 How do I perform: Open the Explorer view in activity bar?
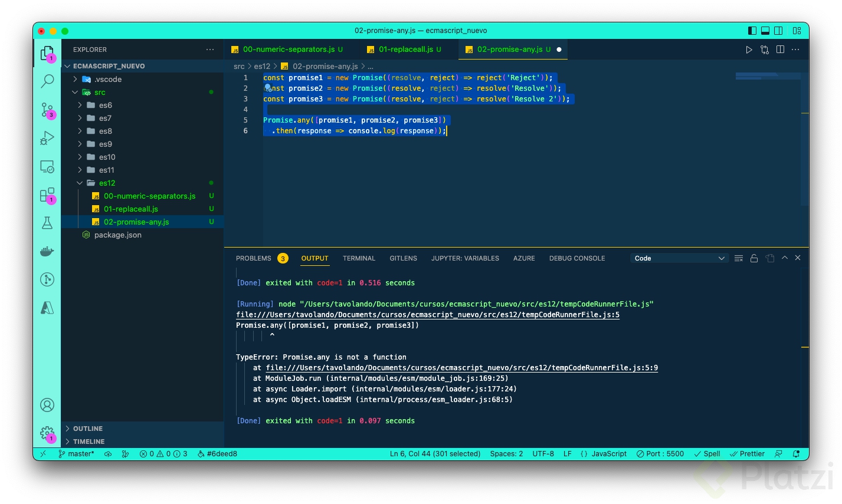click(47, 54)
